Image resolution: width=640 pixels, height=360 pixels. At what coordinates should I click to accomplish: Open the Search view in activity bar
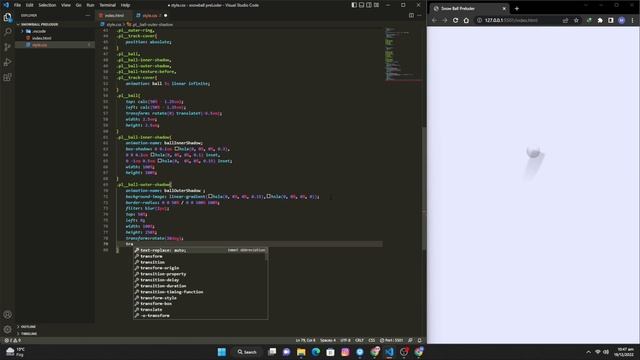[7, 32]
